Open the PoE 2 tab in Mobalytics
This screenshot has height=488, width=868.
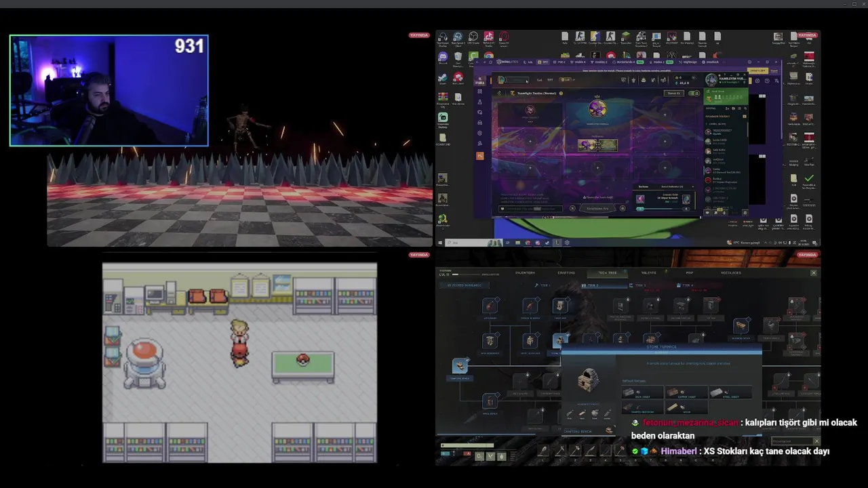click(559, 62)
